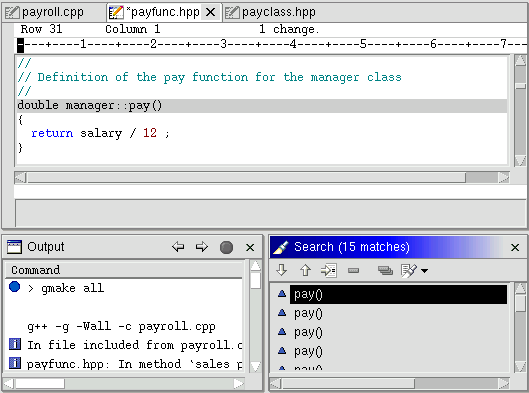Click editor horizontal scrollbar left arrow
The image size is (529, 393).
pos(20,177)
